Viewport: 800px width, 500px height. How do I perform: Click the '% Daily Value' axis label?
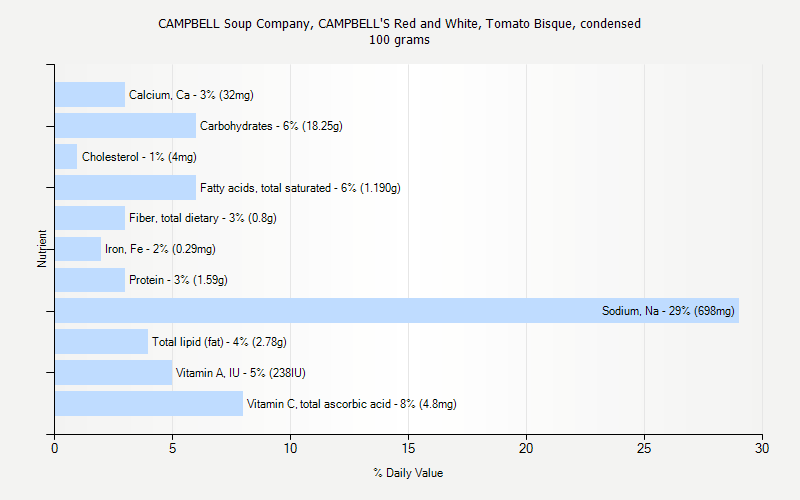coord(408,473)
